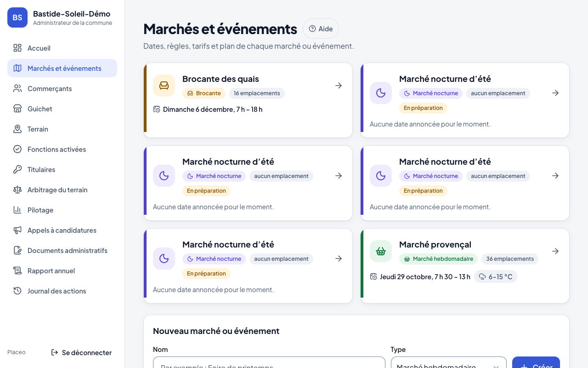The image size is (588, 368).
Task: Click the question mark icon in Aide
Action: 312,29
